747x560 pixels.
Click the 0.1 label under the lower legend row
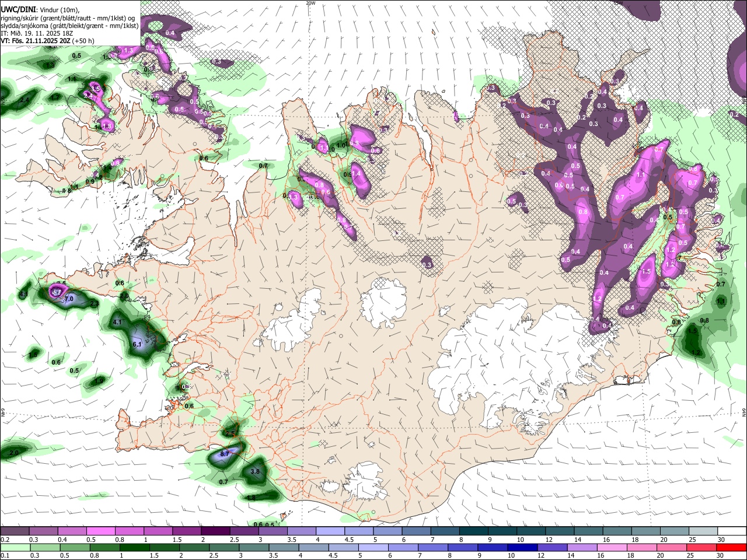(4, 556)
